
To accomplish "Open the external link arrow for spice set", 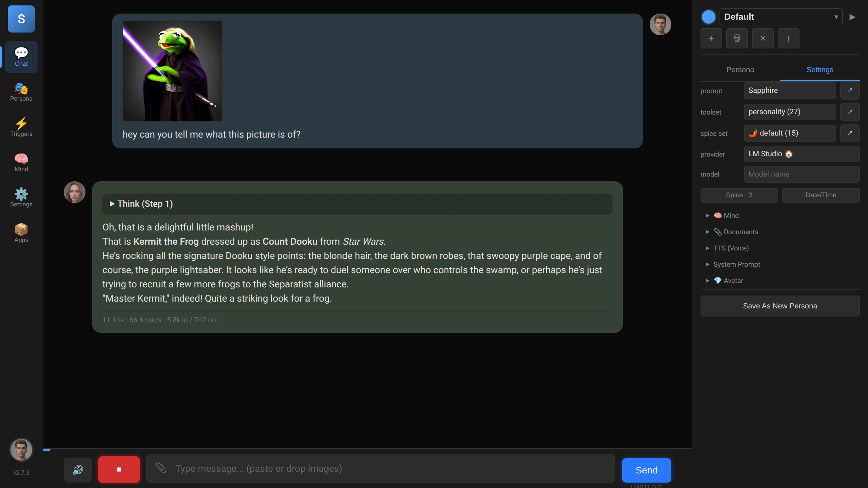I will [x=850, y=133].
